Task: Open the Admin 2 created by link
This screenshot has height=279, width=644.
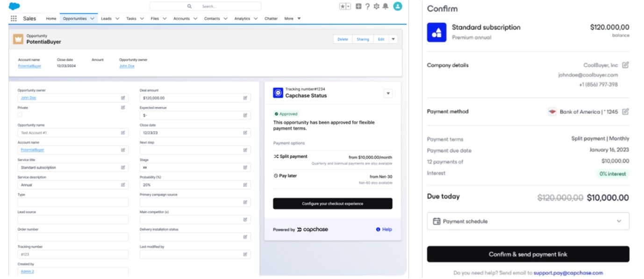Action: [x=28, y=272]
